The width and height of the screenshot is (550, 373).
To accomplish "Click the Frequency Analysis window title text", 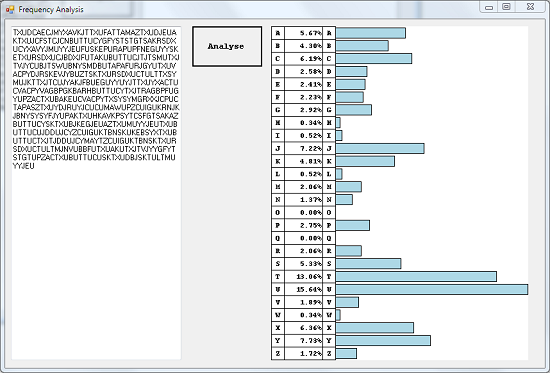I will click(51, 9).
